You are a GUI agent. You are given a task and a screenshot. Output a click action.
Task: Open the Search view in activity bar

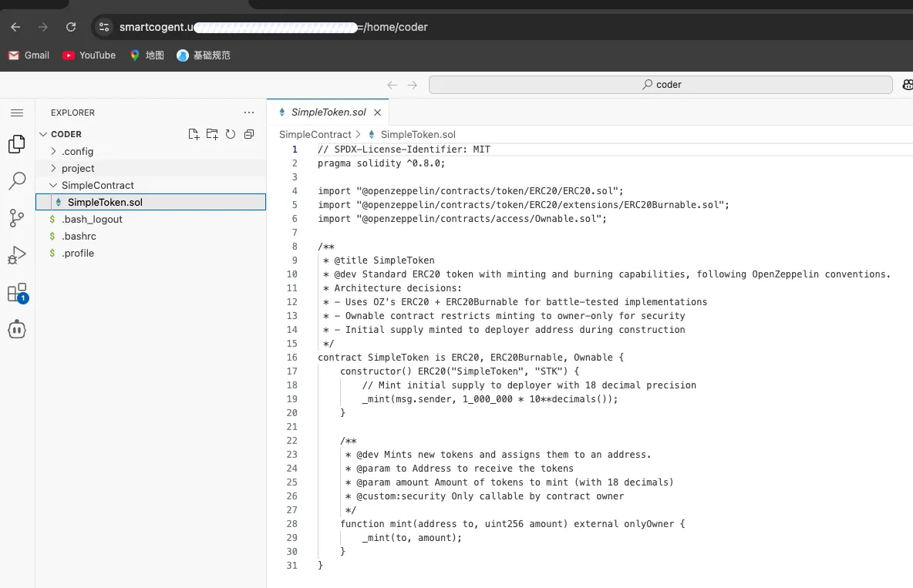[x=17, y=181]
